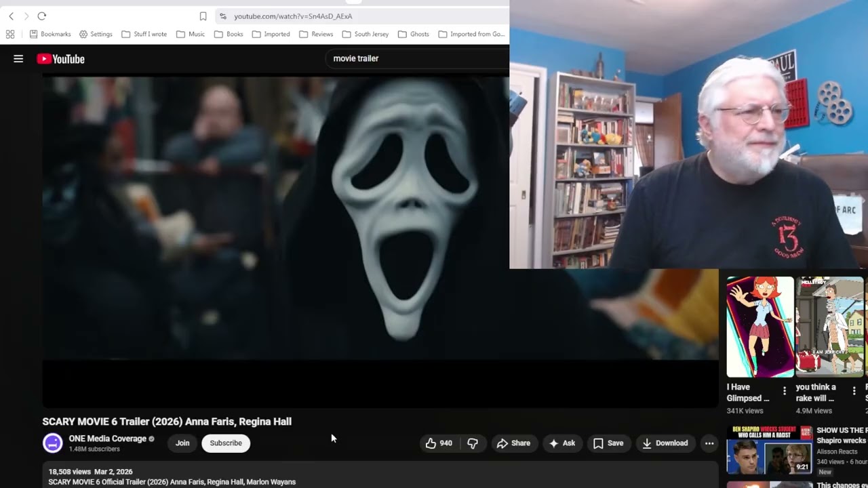Download the video
Image resolution: width=868 pixels, height=488 pixels.
coord(665,443)
